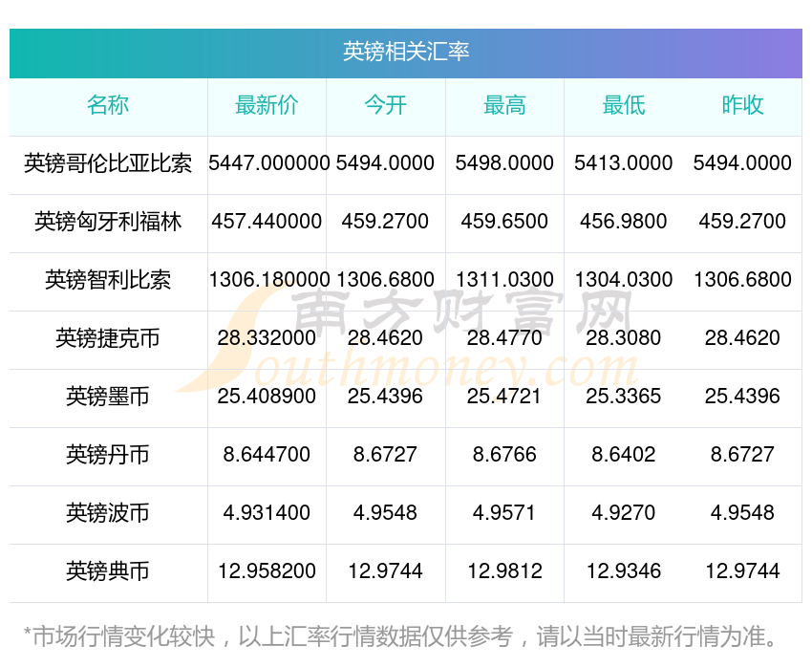Select the lowest value 1304.0300
This screenshot has height=667, width=812.
tap(624, 280)
